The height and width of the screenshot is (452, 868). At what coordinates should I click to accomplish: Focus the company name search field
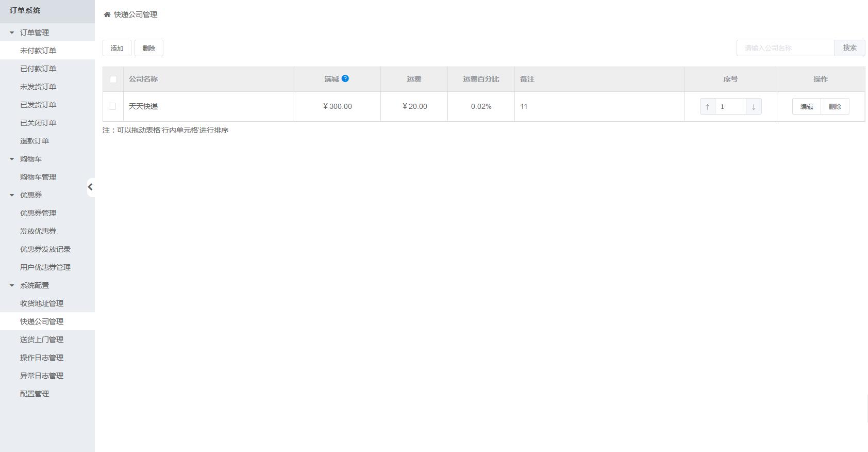786,48
